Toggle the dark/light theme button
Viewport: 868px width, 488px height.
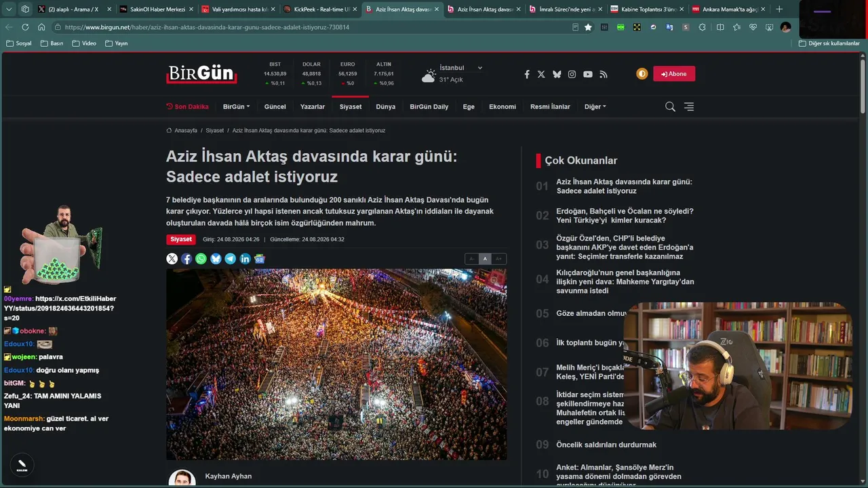642,74
